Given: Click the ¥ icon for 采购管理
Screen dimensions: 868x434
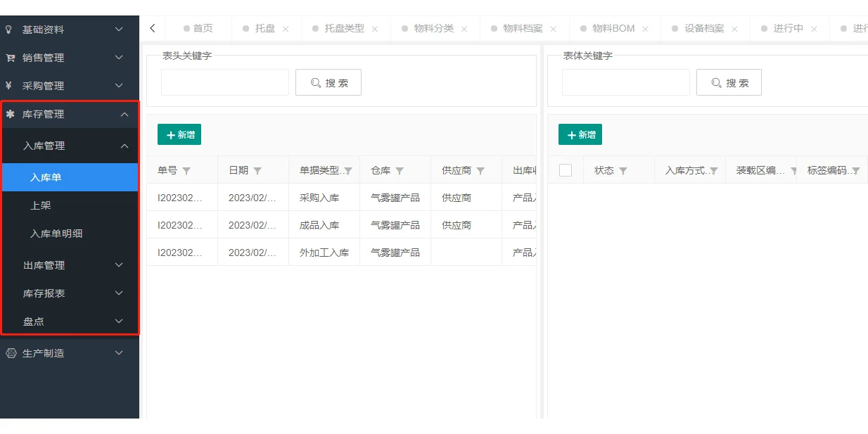Looking at the screenshot, I should pos(9,86).
